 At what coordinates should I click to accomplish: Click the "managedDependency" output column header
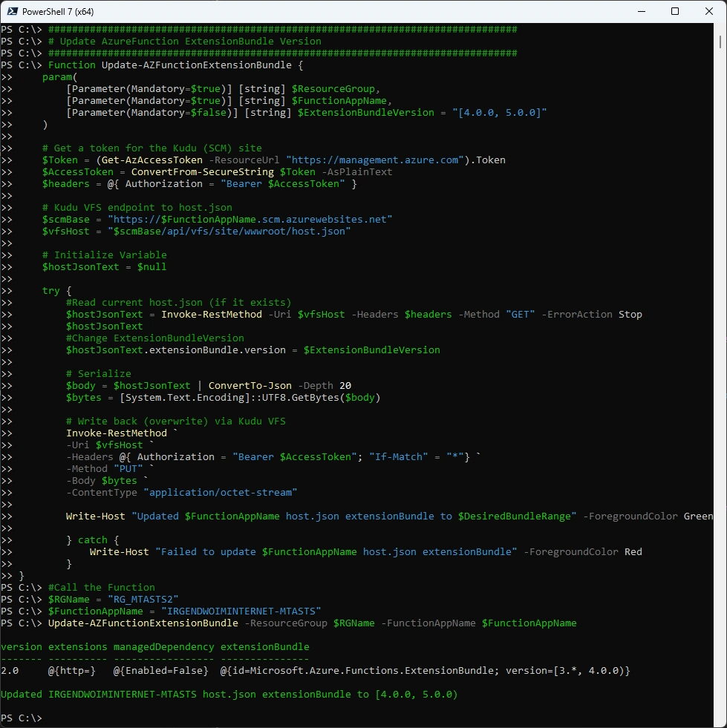[163, 646]
